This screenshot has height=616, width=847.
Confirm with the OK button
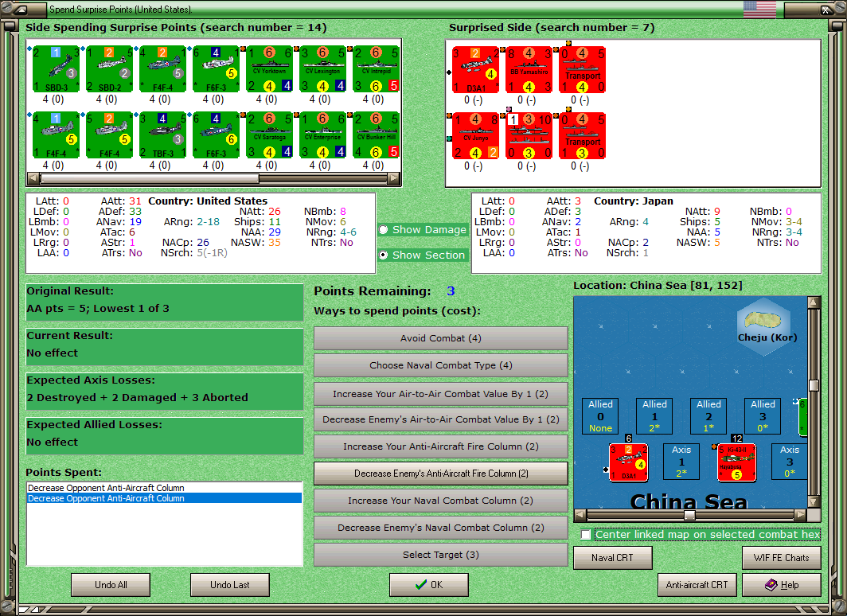429,585
